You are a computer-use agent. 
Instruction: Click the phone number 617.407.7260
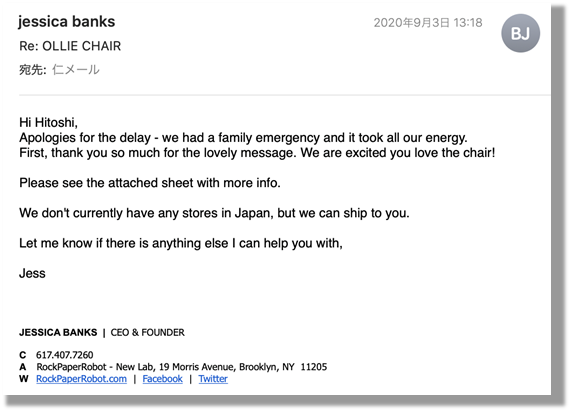click(x=64, y=355)
